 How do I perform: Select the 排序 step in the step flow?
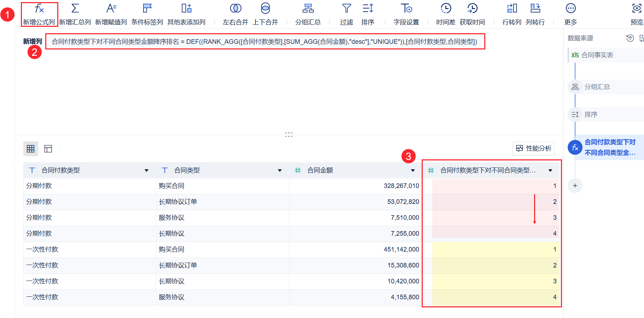coord(606,114)
